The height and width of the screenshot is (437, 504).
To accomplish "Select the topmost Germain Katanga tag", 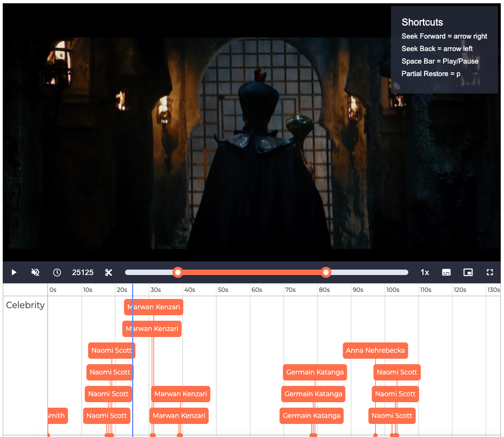I will click(315, 372).
